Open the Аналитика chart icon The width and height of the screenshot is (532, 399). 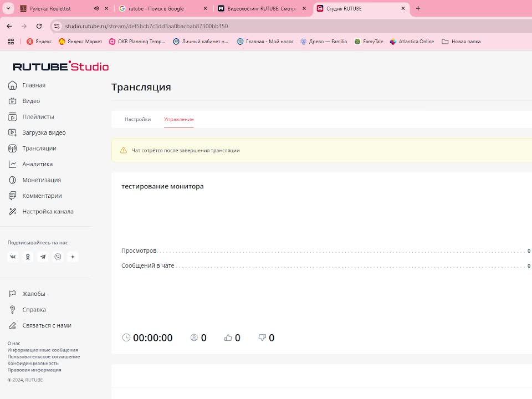point(12,164)
